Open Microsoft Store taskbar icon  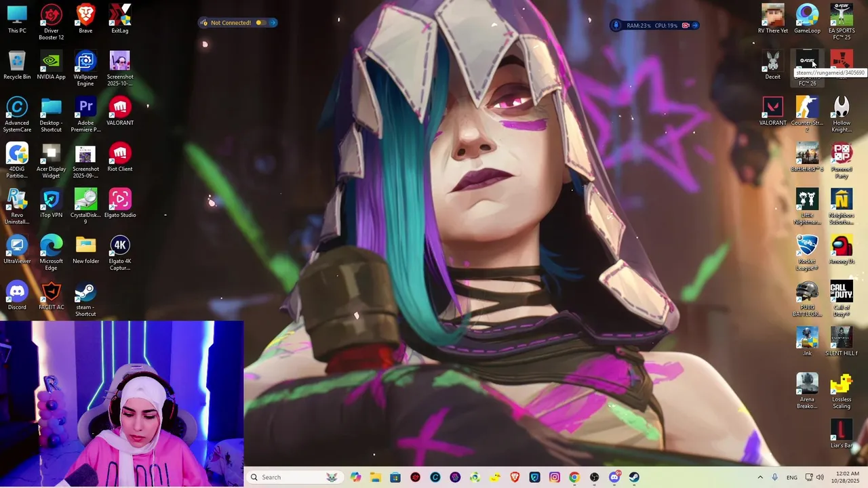(x=395, y=477)
